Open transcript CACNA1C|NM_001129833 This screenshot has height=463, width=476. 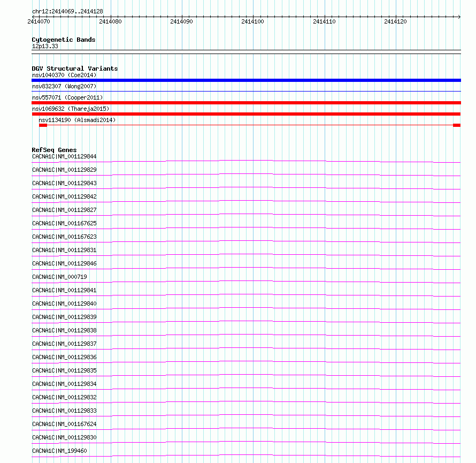[64, 411]
